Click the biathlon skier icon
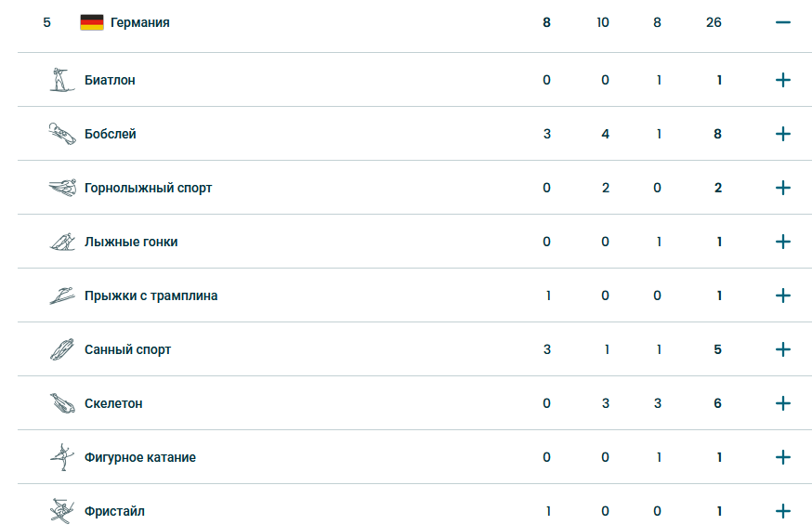The height and width of the screenshot is (525, 812). tap(61, 80)
